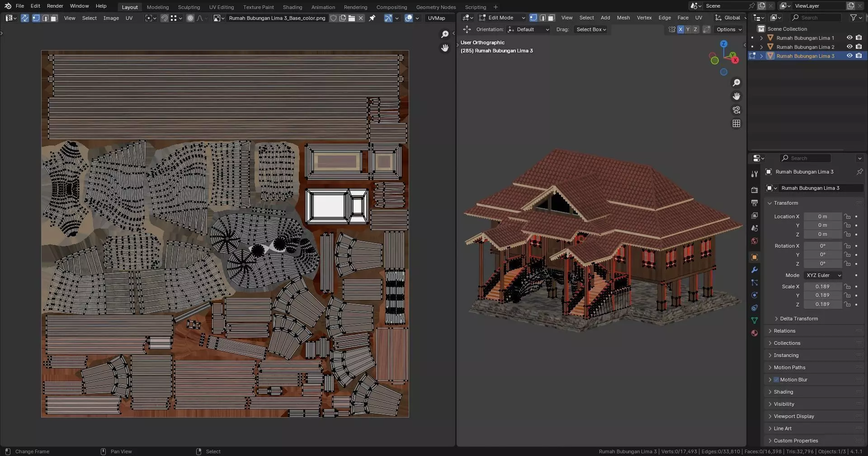This screenshot has width=868, height=456.
Task: Switch to the UV Editing workspace tab
Action: pos(222,7)
